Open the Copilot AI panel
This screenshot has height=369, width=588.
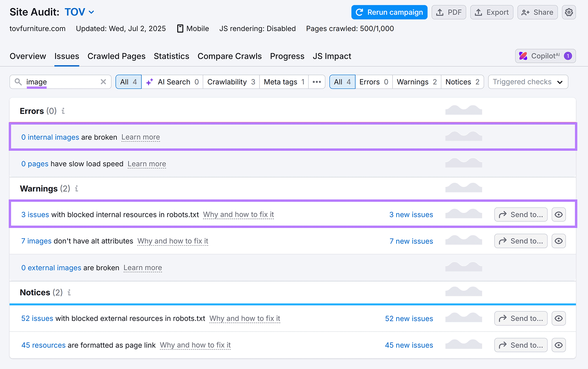(x=545, y=56)
